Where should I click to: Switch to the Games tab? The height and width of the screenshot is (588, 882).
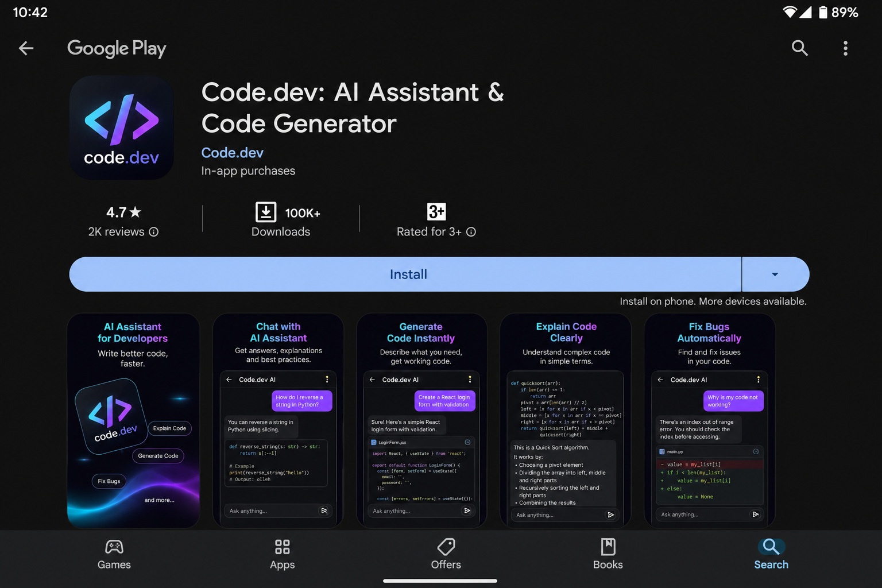(x=114, y=555)
